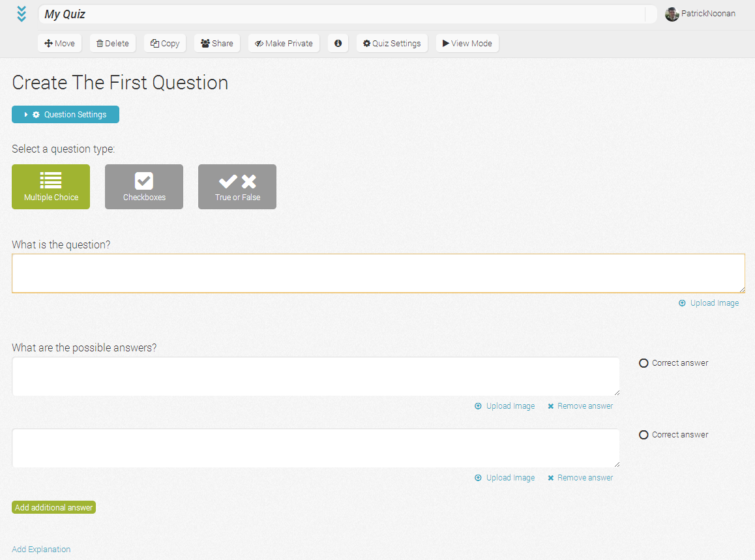Click the question text input area
Screen dimensions: 755x560
[378, 273]
